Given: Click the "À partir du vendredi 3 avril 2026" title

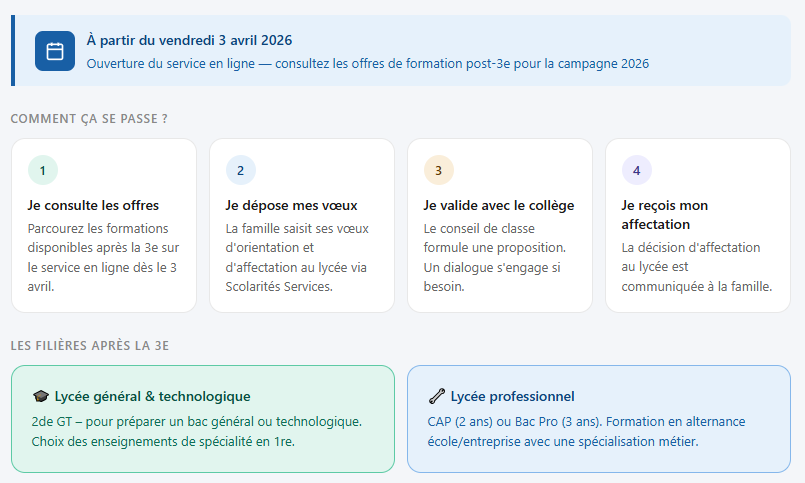Looking at the screenshot, I should pos(189,41).
